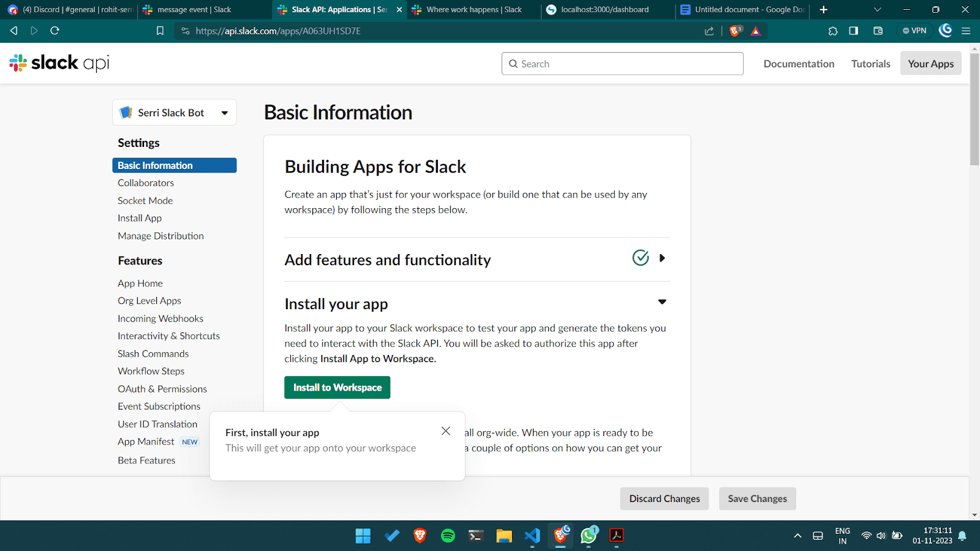Screen dimensions: 980x551
Task: Go back with the browser back arrow
Action: pos(14,31)
